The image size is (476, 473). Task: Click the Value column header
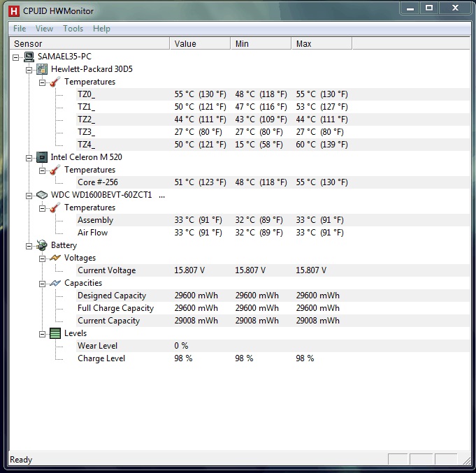(200, 44)
